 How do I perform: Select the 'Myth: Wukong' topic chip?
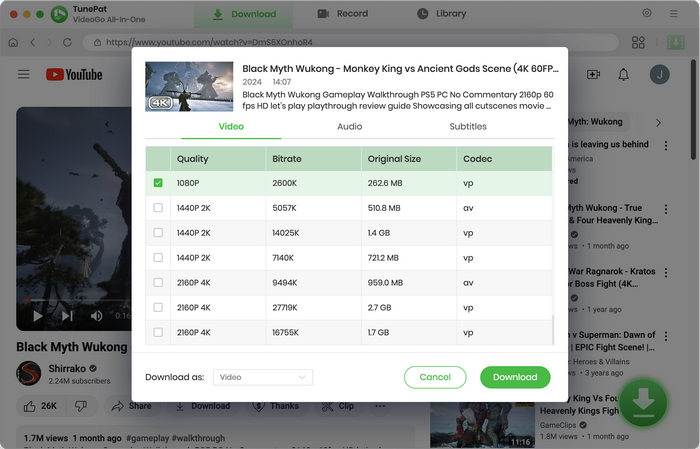click(x=596, y=122)
